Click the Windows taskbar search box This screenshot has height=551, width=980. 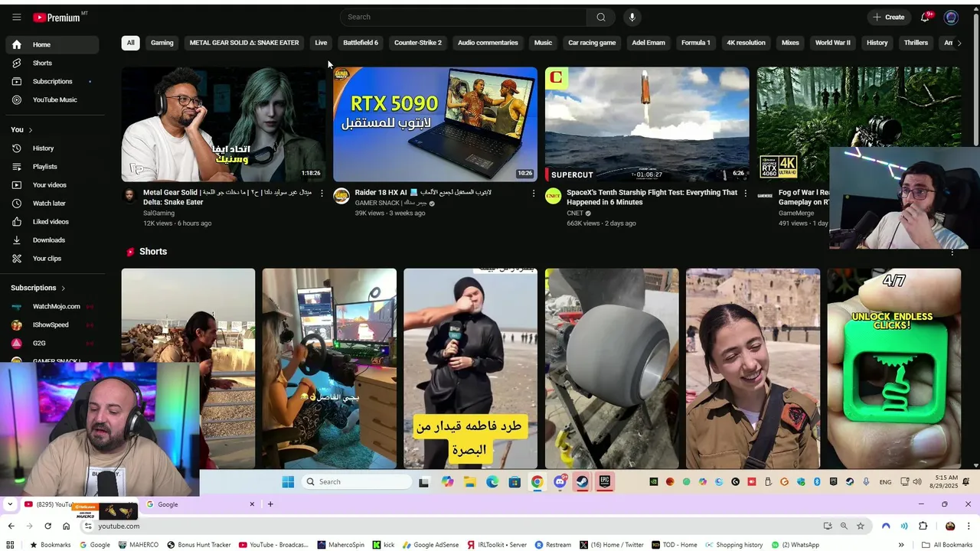(355, 481)
